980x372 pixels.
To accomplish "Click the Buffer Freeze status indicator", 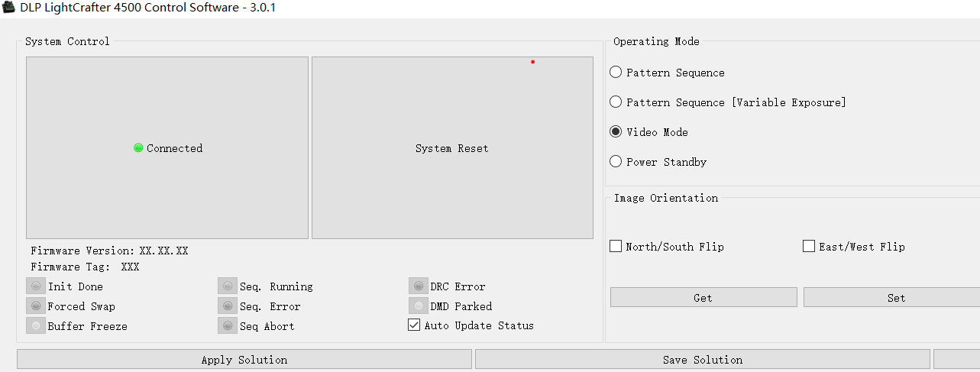I will [x=36, y=326].
